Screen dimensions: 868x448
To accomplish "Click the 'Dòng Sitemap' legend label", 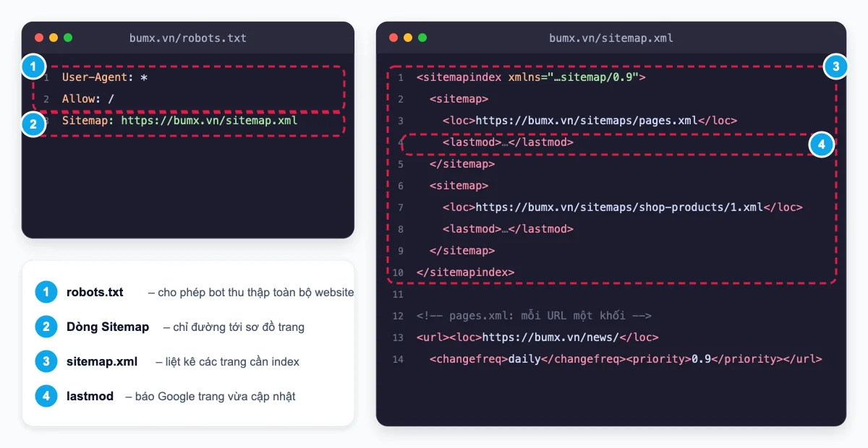I will 108,327.
